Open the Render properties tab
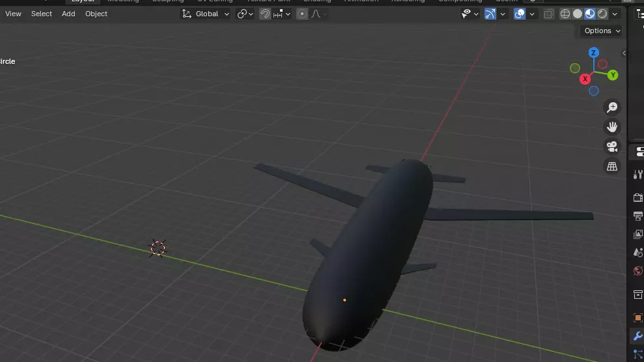The width and height of the screenshot is (644, 362). click(x=638, y=197)
